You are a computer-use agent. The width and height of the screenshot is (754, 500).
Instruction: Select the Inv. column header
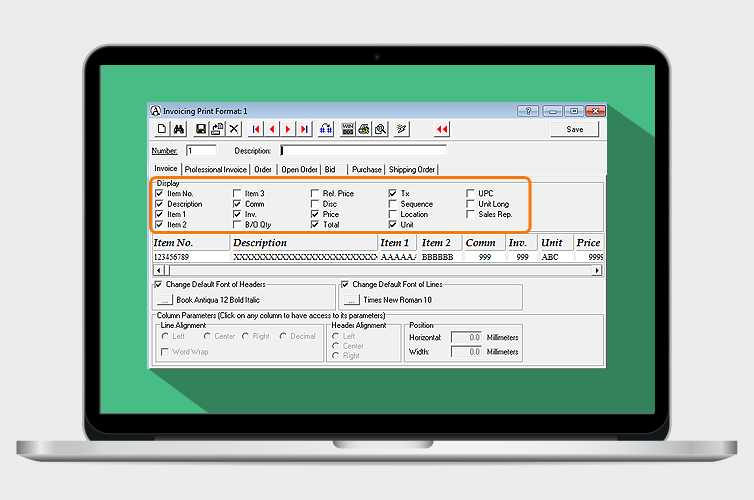click(x=522, y=243)
